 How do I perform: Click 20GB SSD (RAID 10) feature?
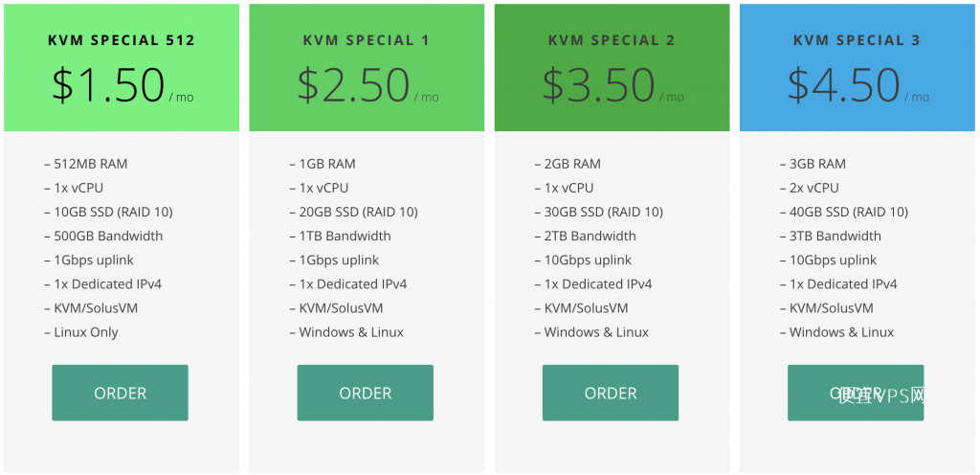pyautogui.click(x=354, y=212)
